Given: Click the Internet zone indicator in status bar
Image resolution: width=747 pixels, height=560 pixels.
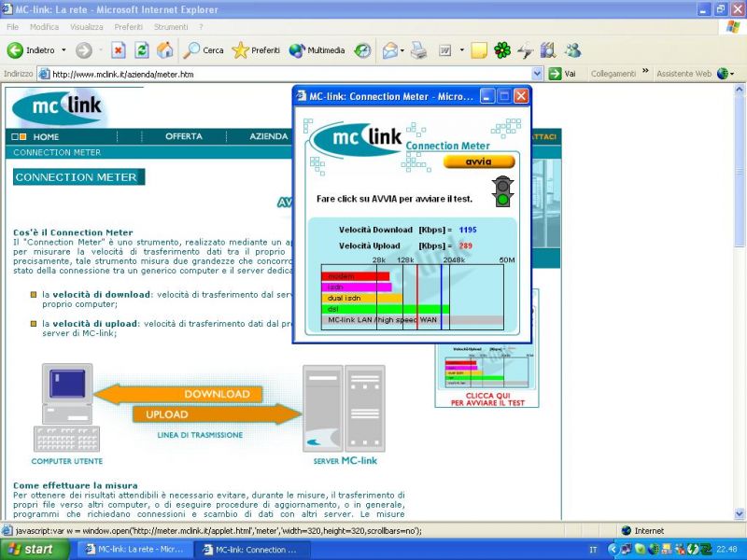Looking at the screenshot, I should point(642,530).
